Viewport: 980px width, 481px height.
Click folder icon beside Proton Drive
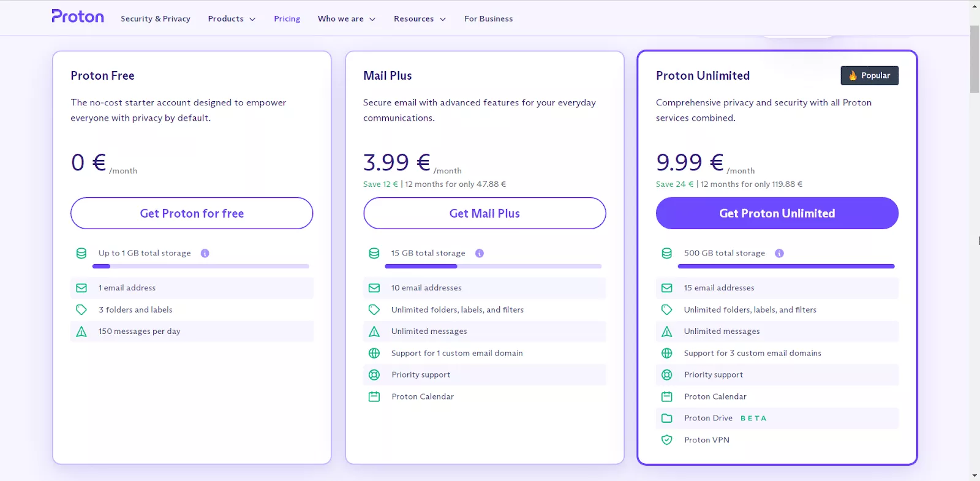[667, 419]
